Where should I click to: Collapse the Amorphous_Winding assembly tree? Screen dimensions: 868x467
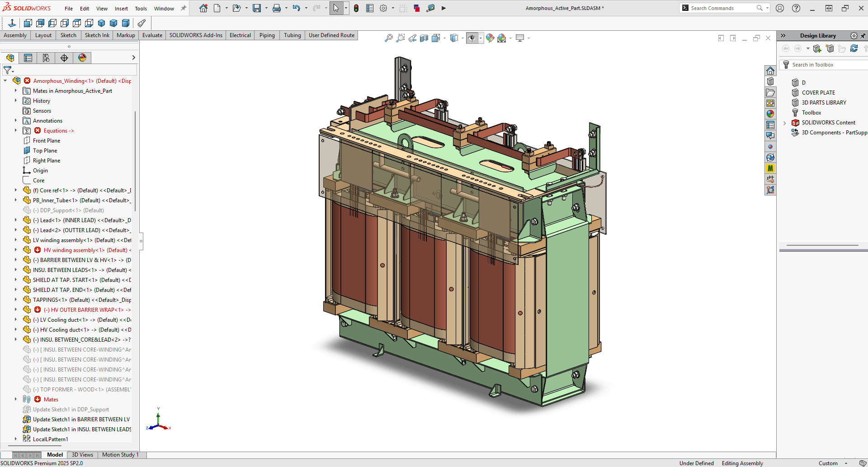5,81
